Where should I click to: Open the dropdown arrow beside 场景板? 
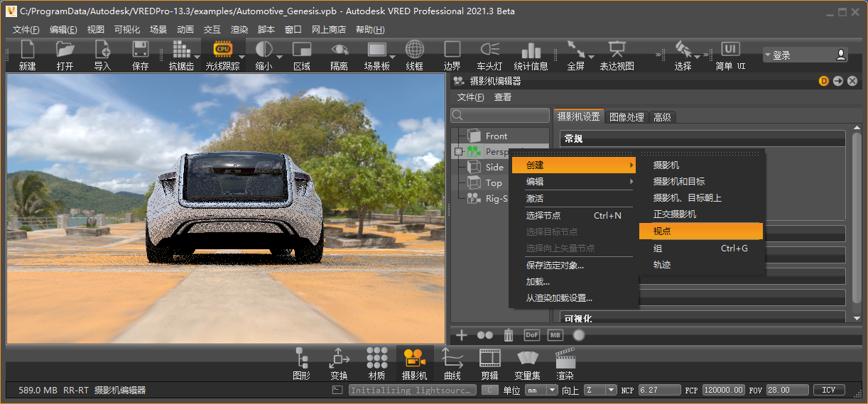pyautogui.click(x=392, y=57)
